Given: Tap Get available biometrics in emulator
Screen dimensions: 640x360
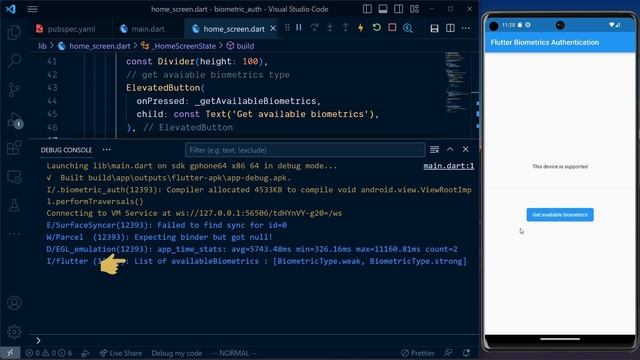Looking at the screenshot, I should click(x=560, y=215).
